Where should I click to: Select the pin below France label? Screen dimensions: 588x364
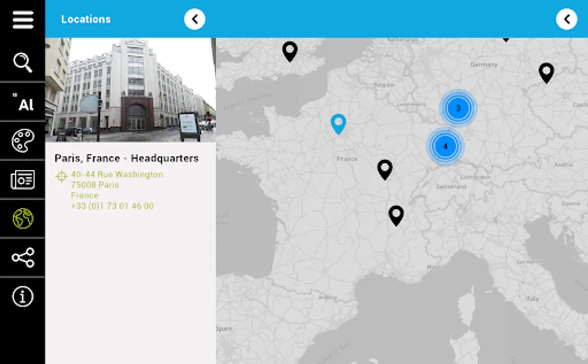[385, 169]
